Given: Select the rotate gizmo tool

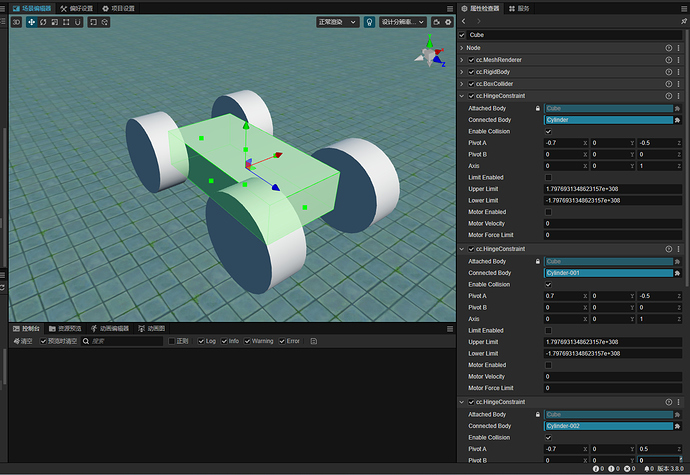Looking at the screenshot, I should coord(43,21).
